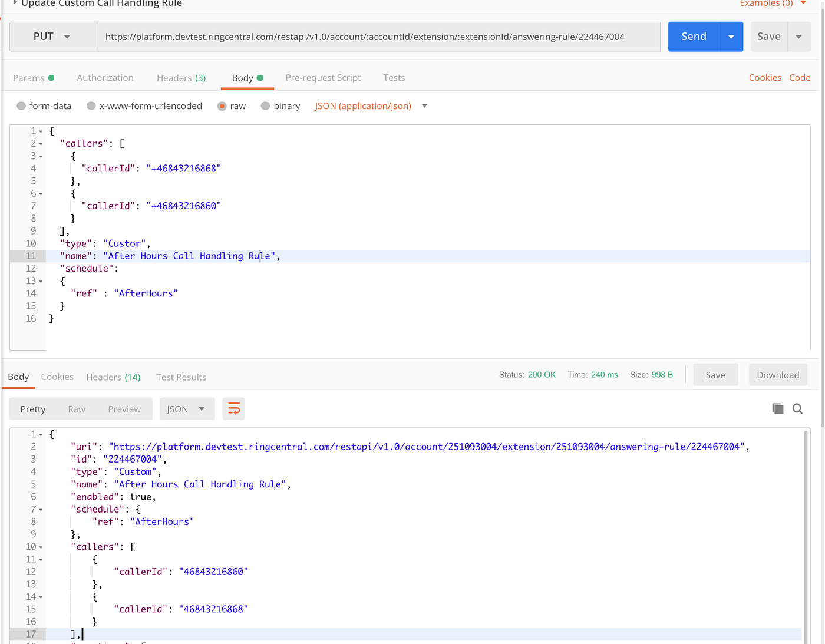Click the line-wrap formatting icon in response viewer
Screen dimensions: 825x644
(x=233, y=408)
